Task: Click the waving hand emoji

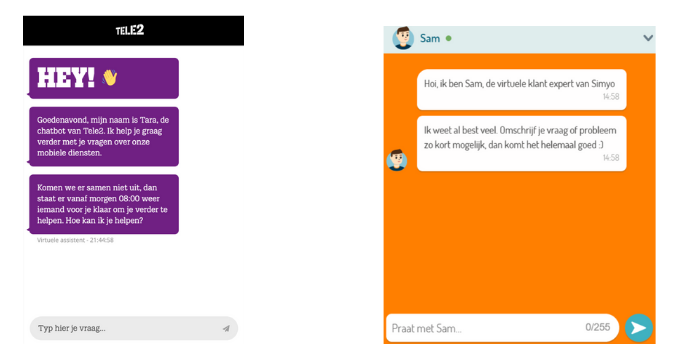Action: [x=110, y=78]
